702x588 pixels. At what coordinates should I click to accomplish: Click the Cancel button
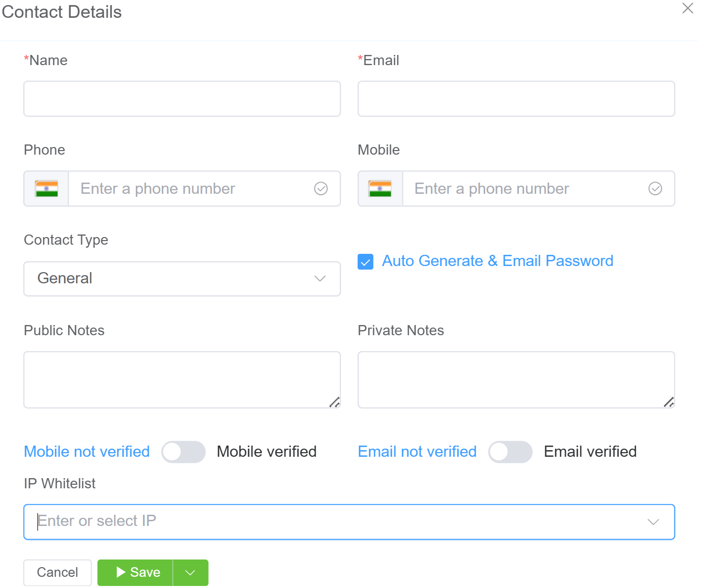click(57, 573)
